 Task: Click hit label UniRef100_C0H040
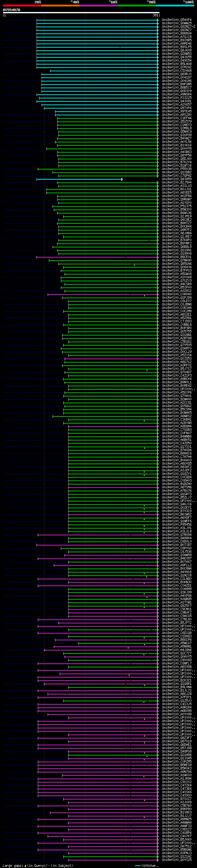[177, 294]
